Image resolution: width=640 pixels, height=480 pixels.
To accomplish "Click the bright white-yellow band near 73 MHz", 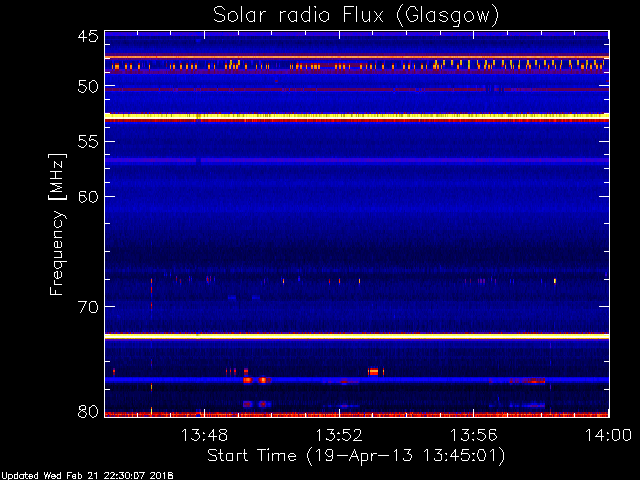I will point(357,336).
